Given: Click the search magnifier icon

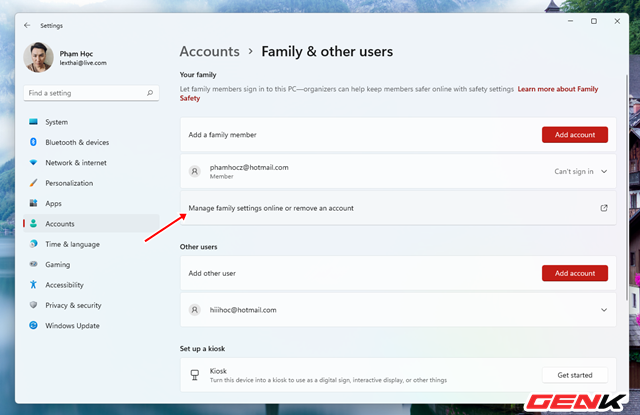Looking at the screenshot, I should tap(150, 93).
